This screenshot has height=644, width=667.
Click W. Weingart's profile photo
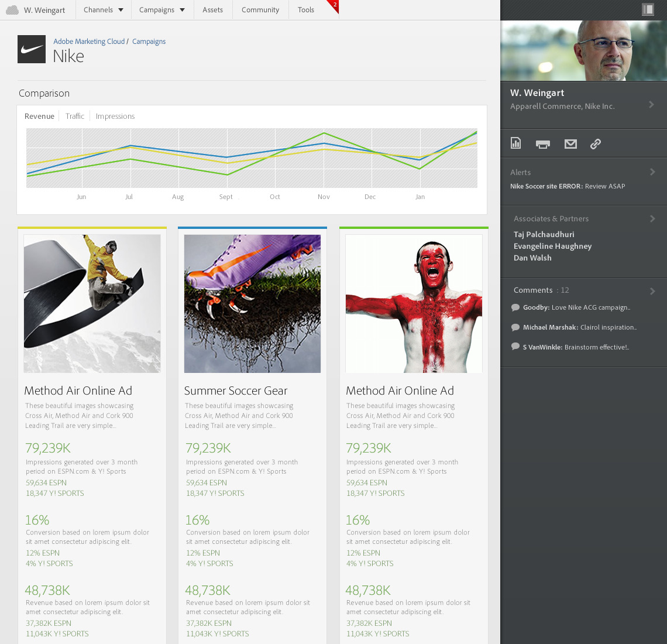[584, 51]
